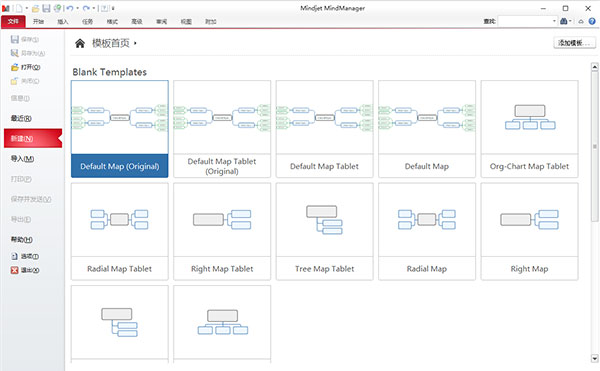This screenshot has height=371, width=600.
Task: Open the 信息(I) backstage section
Action: (x=20, y=98)
